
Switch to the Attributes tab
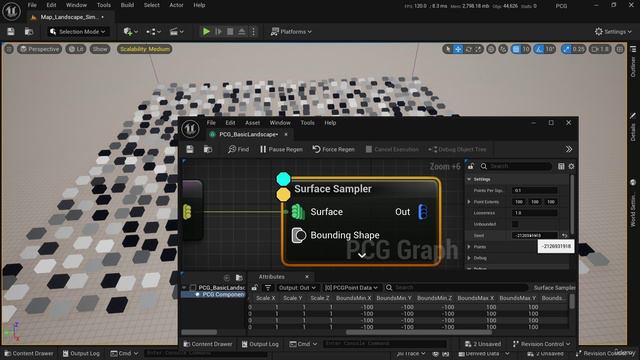click(x=271, y=277)
